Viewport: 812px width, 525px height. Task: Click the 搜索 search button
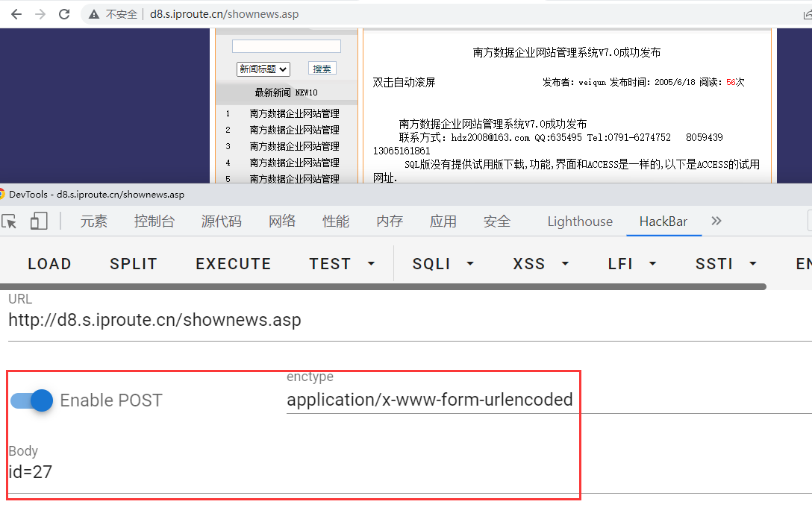point(322,69)
